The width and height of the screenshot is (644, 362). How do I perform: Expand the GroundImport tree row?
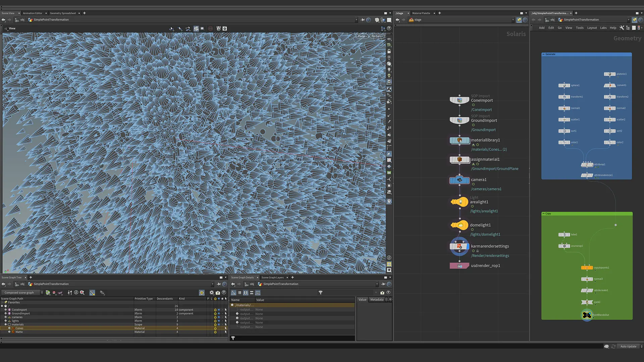6,313
